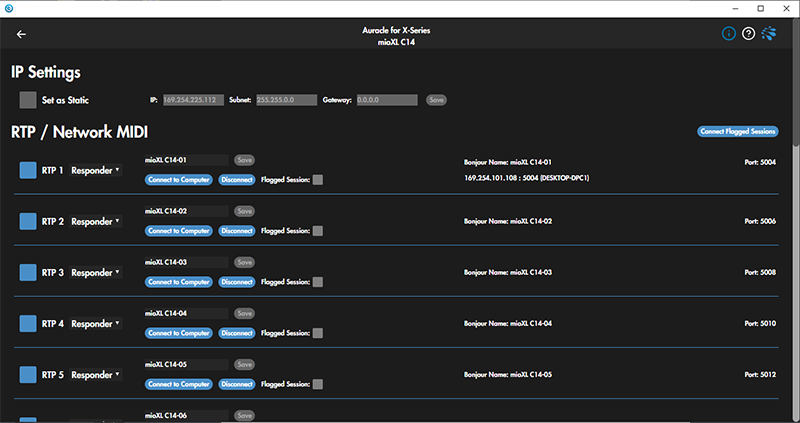Edit the mioXL C14-04 name field
This screenshot has width=800, height=423.
coord(186,313)
